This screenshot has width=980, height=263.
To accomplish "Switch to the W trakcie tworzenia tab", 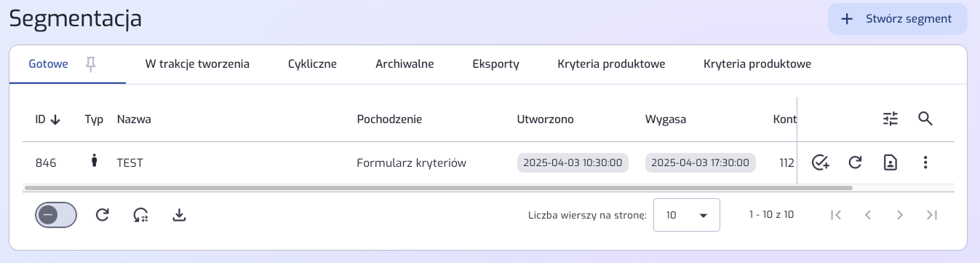I will (x=197, y=64).
